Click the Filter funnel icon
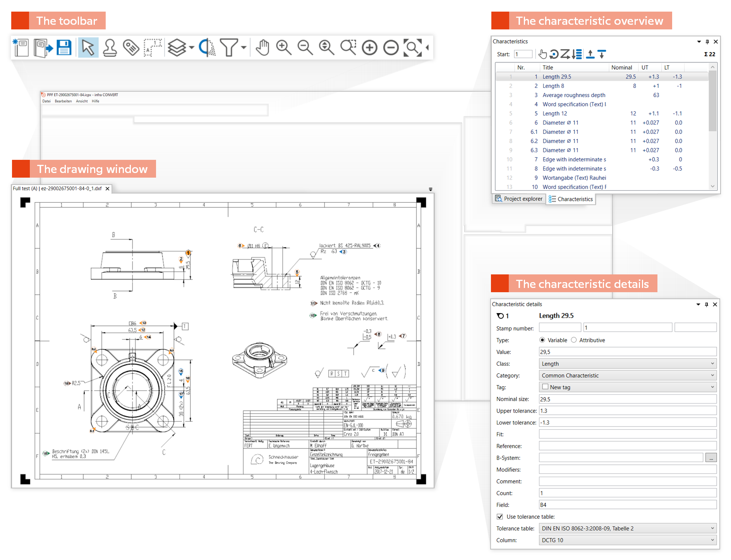This screenshot has width=731, height=560. 229,48
